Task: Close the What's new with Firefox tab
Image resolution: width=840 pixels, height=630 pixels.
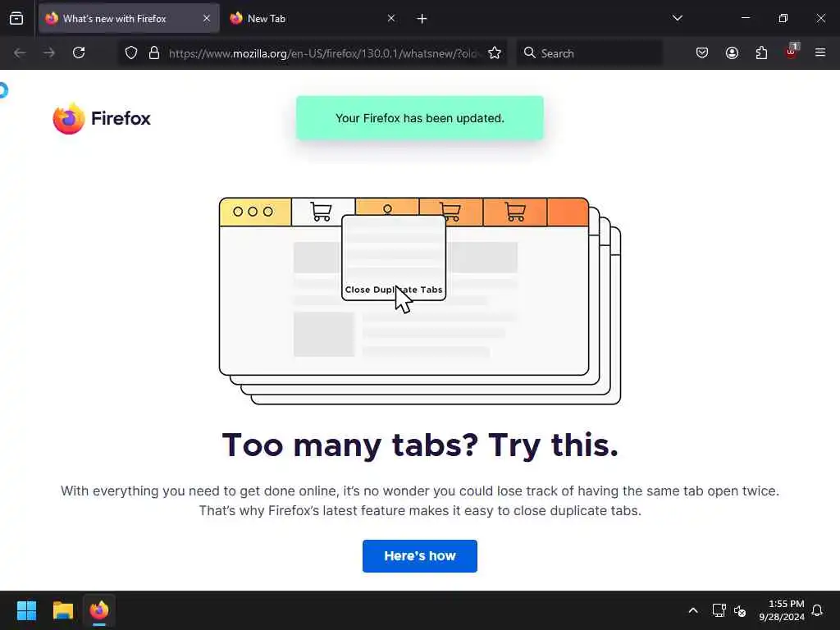Action: [206, 19]
